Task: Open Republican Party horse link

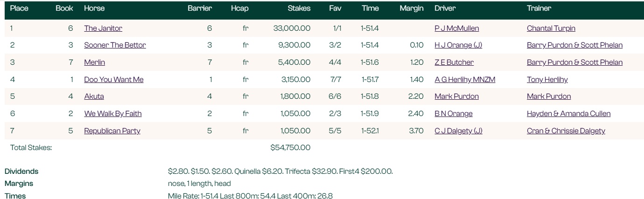Action: (112, 131)
